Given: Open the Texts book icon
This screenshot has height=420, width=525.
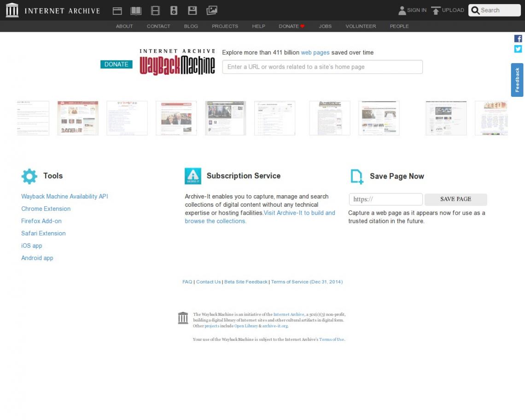Looking at the screenshot, I should (x=136, y=11).
